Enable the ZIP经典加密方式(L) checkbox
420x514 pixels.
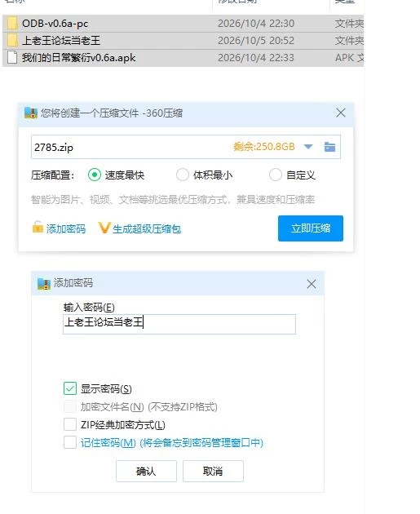70,424
